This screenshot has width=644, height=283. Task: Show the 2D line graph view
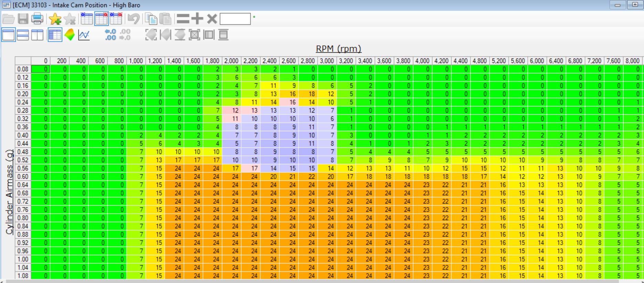tap(84, 35)
